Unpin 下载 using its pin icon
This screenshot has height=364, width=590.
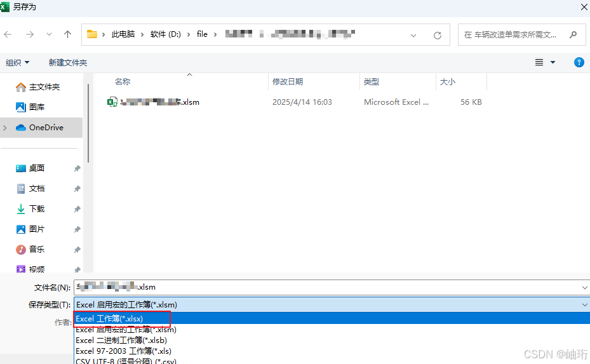pyautogui.click(x=77, y=209)
